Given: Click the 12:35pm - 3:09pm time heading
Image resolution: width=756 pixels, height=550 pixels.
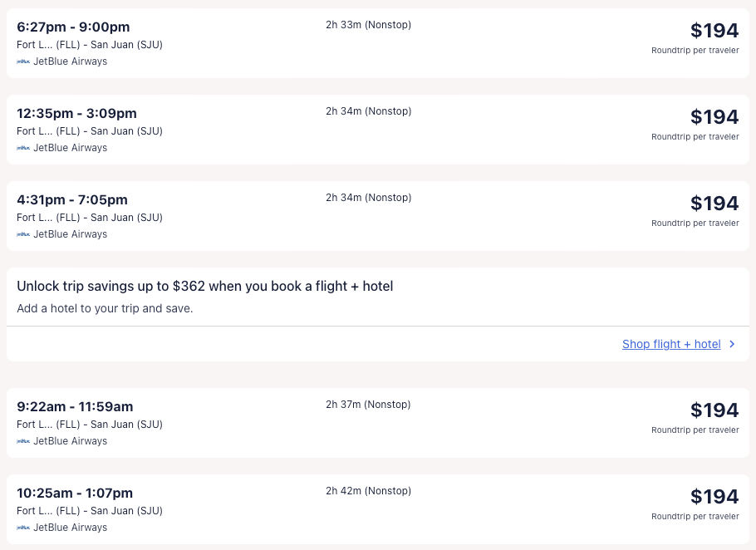Looking at the screenshot, I should [76, 114].
